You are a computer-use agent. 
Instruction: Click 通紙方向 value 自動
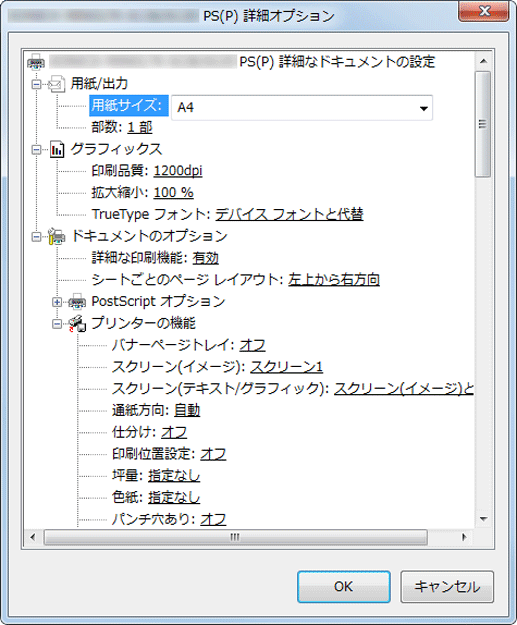point(187,411)
